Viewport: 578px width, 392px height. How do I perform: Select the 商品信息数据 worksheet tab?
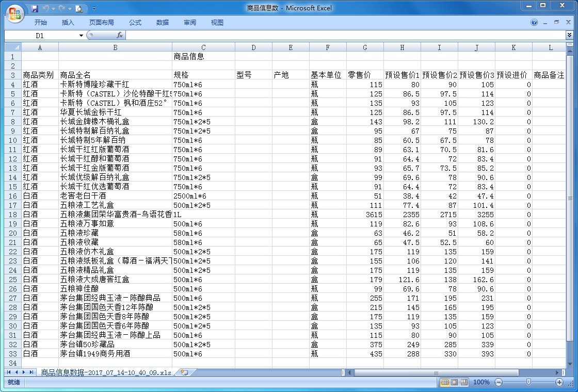[x=106, y=372]
